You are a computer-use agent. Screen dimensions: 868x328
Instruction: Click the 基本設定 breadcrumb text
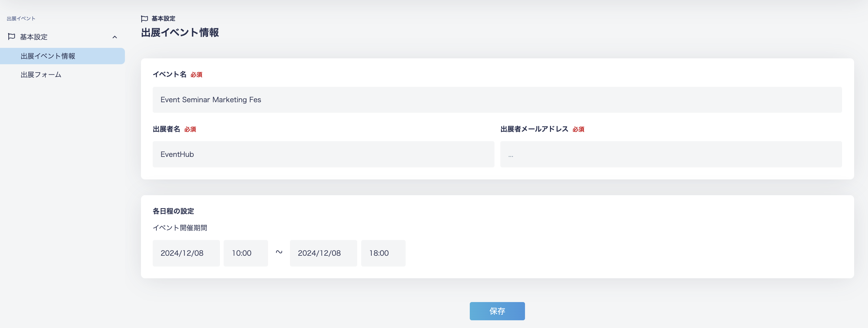(163, 19)
